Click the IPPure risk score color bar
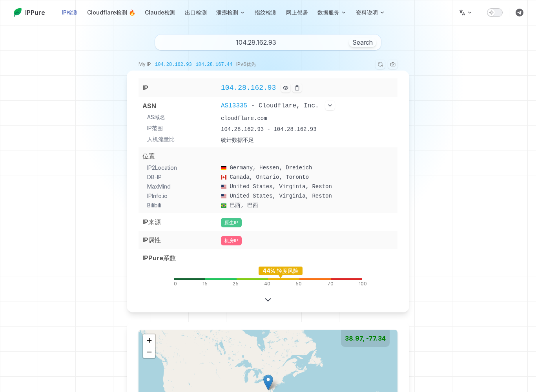 pyautogui.click(x=268, y=279)
